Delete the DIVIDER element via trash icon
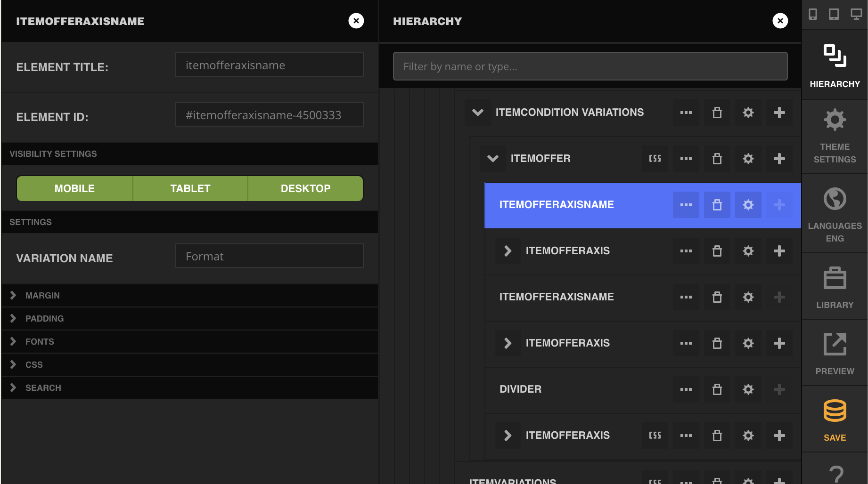 click(x=717, y=389)
